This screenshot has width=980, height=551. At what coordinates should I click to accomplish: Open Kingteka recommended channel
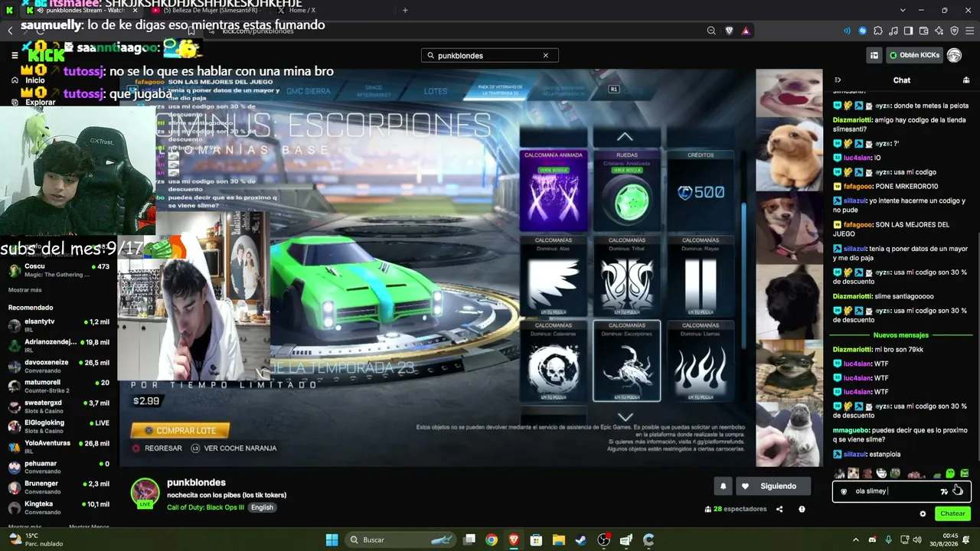[x=59, y=507]
